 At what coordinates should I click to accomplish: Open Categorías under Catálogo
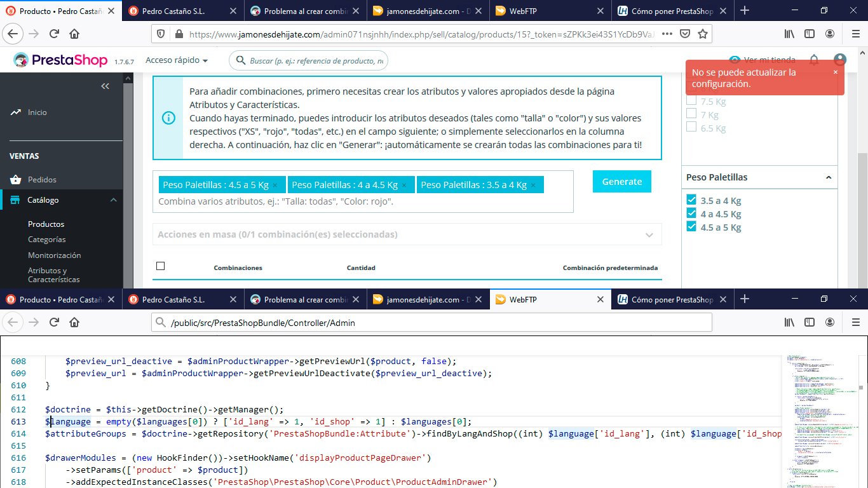[x=47, y=240]
